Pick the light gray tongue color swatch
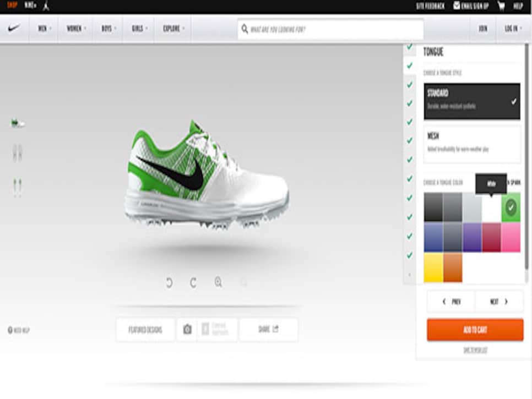This screenshot has height=399, width=532. 472,207
